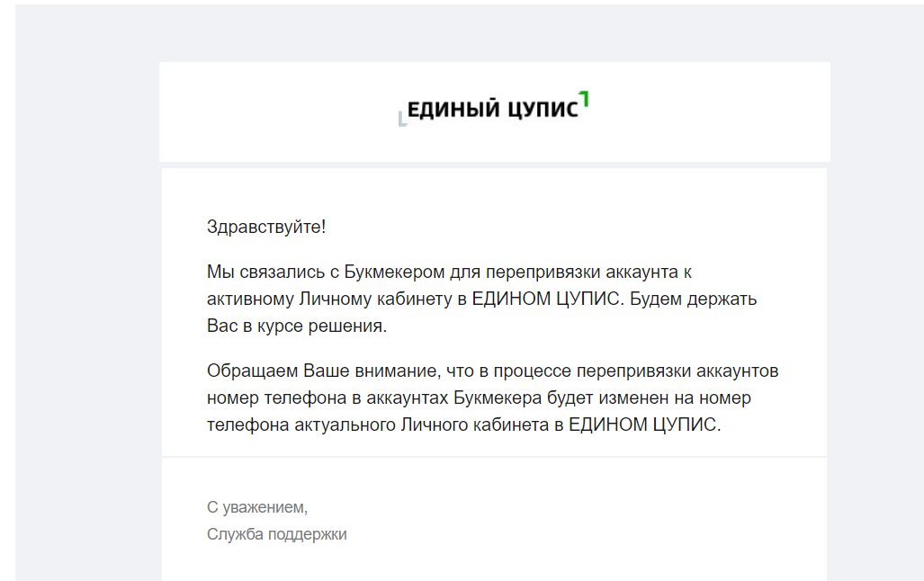Click 'Вас в курсе решения' line
This screenshot has width=924, height=581.
297,326
